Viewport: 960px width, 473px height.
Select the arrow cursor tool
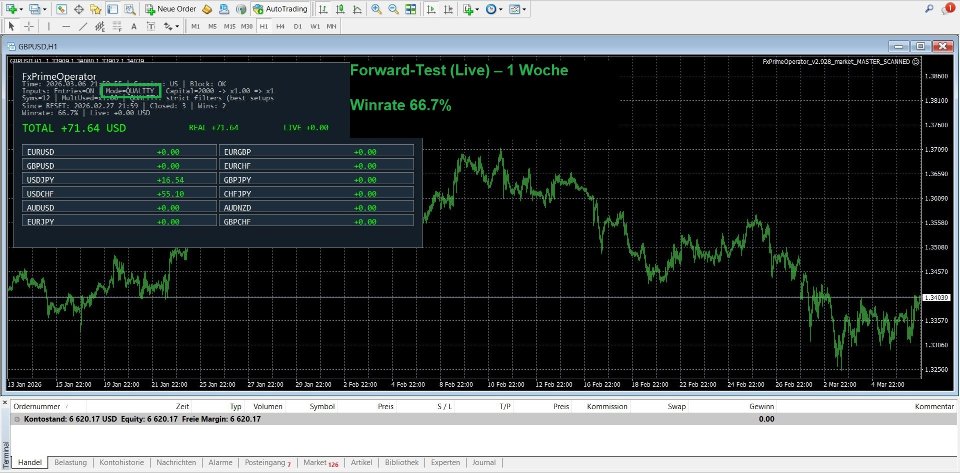[x=12, y=26]
